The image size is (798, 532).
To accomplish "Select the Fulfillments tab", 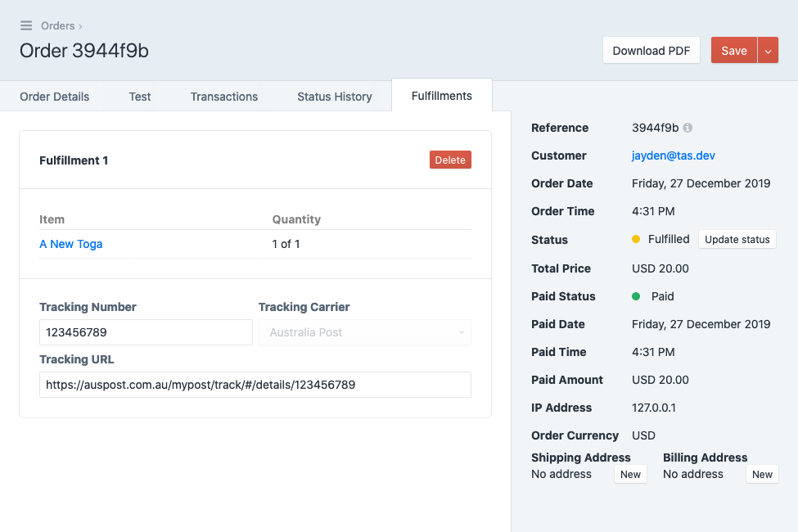I will coord(442,96).
